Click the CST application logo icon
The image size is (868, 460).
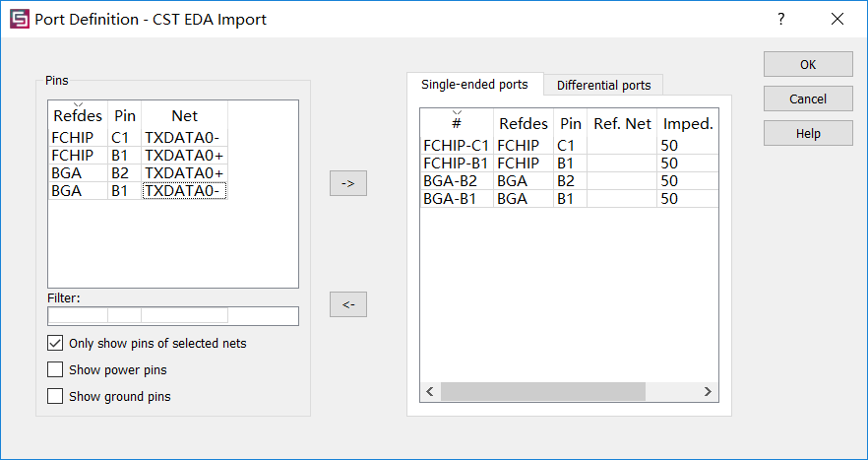pos(20,19)
